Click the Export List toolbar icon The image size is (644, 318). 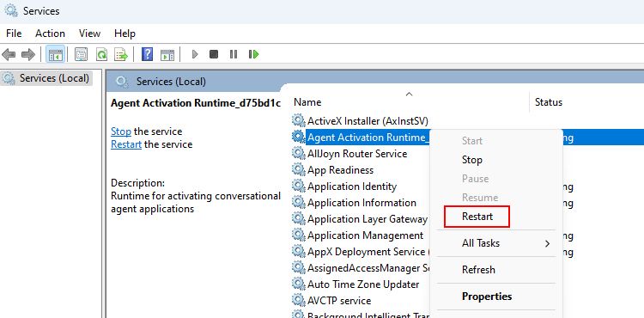[x=121, y=54]
